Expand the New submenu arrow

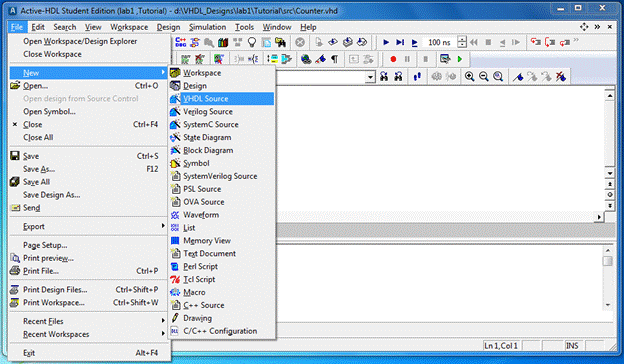tap(163, 72)
